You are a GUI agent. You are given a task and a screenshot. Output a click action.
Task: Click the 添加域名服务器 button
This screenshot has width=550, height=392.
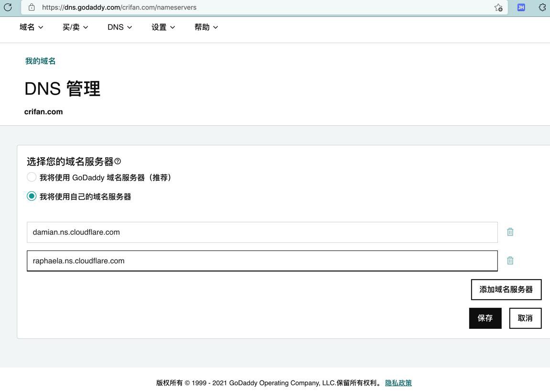[x=506, y=290]
